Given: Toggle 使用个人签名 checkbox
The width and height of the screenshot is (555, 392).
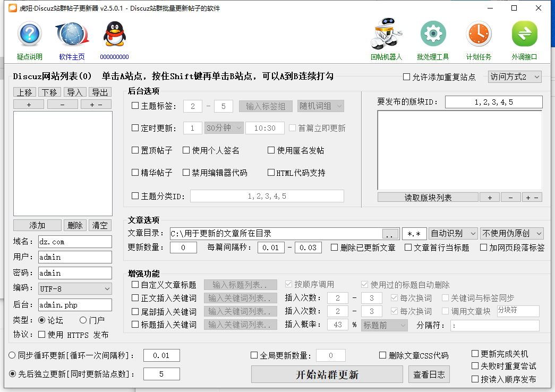Looking at the screenshot, I should tap(186, 150).
